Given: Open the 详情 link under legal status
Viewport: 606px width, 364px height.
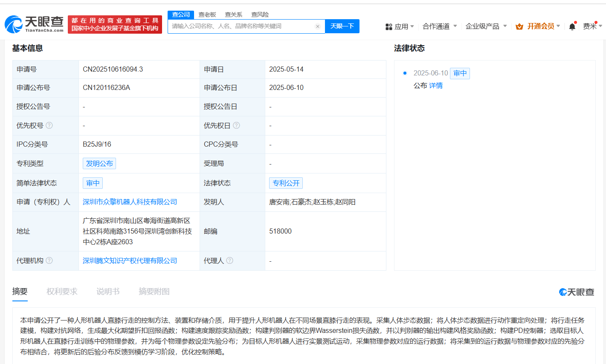Looking at the screenshot, I should (436, 86).
